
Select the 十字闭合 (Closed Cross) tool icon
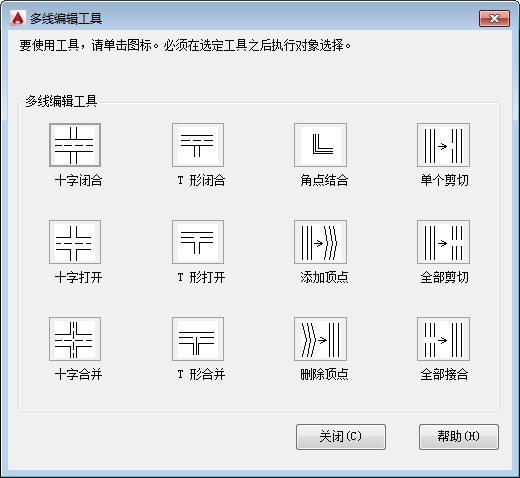pyautogui.click(x=75, y=145)
